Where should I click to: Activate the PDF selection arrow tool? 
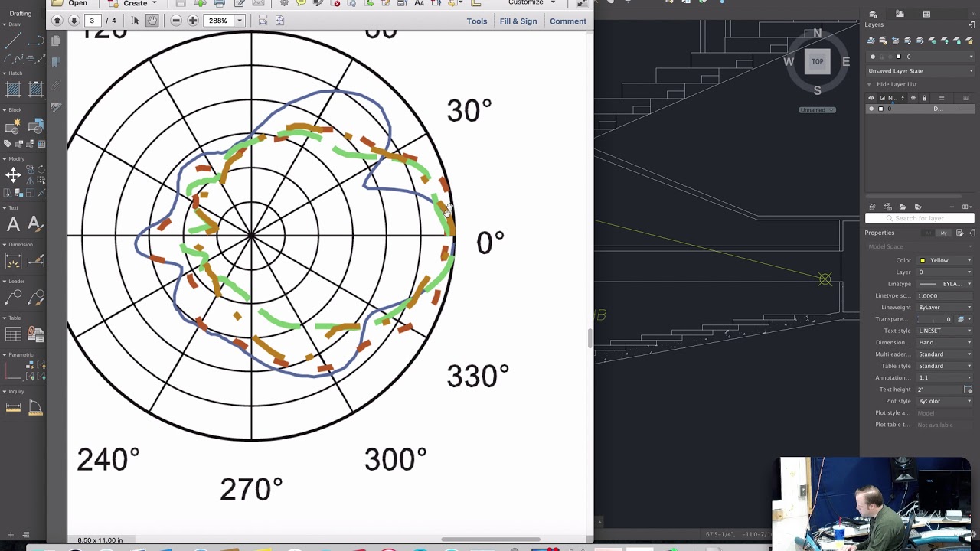[x=136, y=21]
